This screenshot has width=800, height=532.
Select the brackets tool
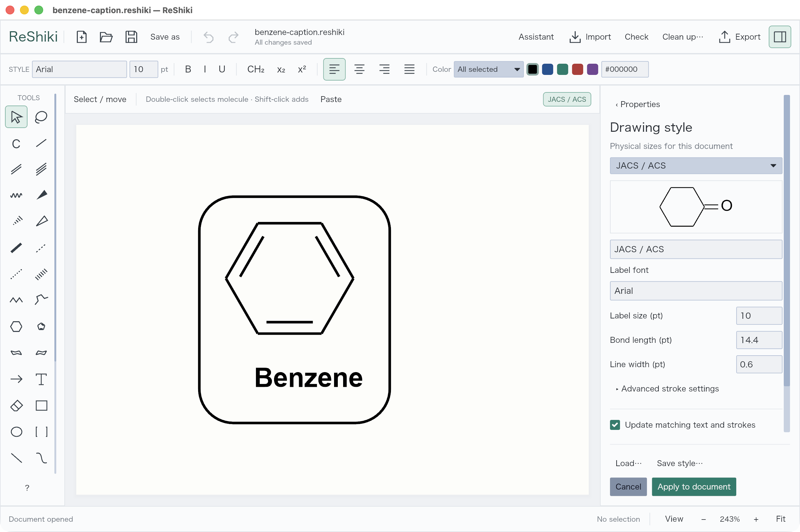41,431
